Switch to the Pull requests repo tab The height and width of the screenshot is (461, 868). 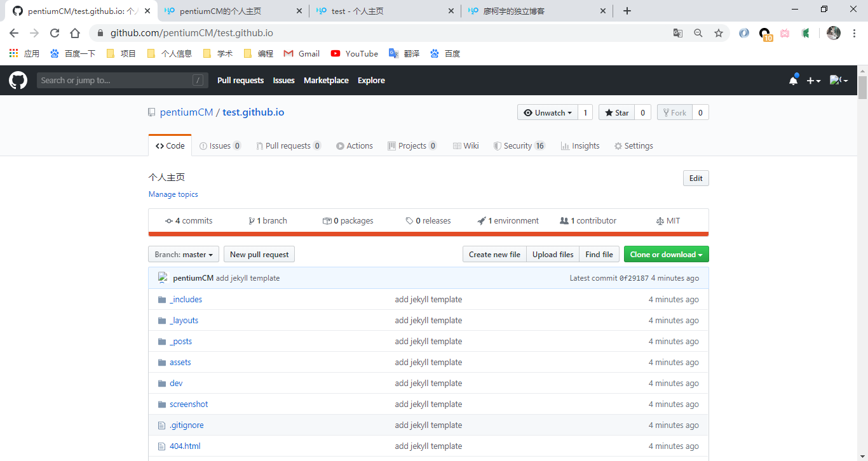pyautogui.click(x=288, y=145)
